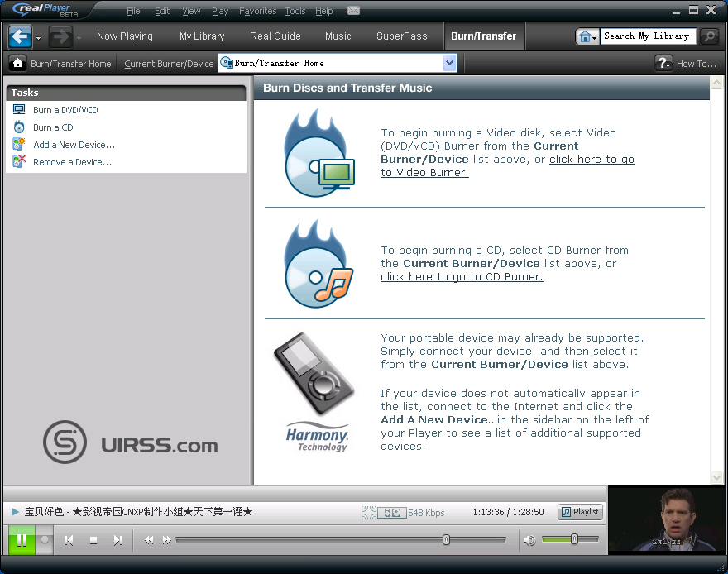Skip to the next clip

(117, 540)
